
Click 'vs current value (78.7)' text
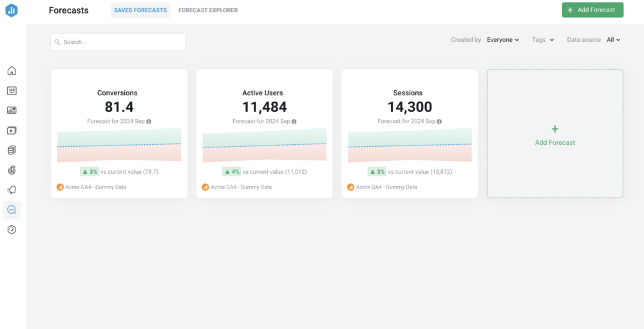pos(129,172)
